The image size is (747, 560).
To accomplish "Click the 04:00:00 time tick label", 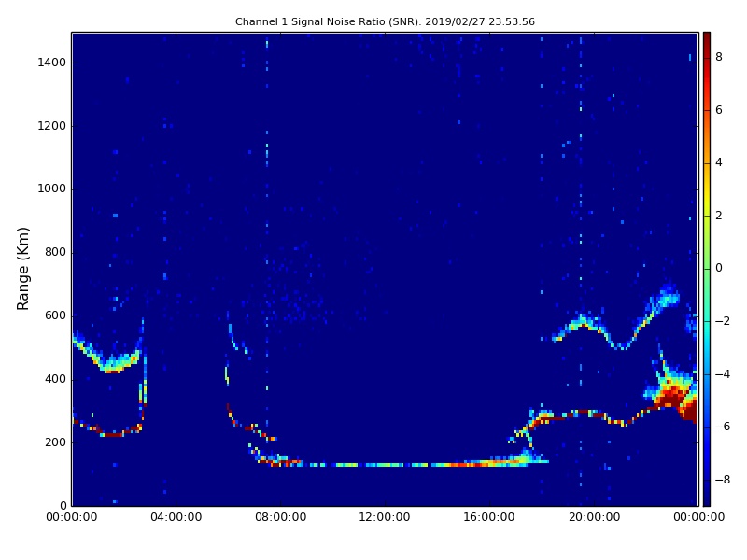I will [x=176, y=517].
